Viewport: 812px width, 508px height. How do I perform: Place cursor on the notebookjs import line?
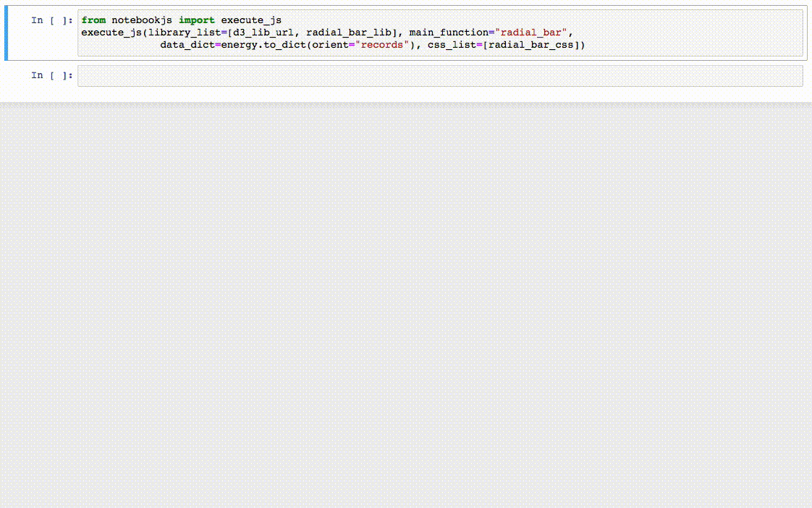(x=181, y=20)
